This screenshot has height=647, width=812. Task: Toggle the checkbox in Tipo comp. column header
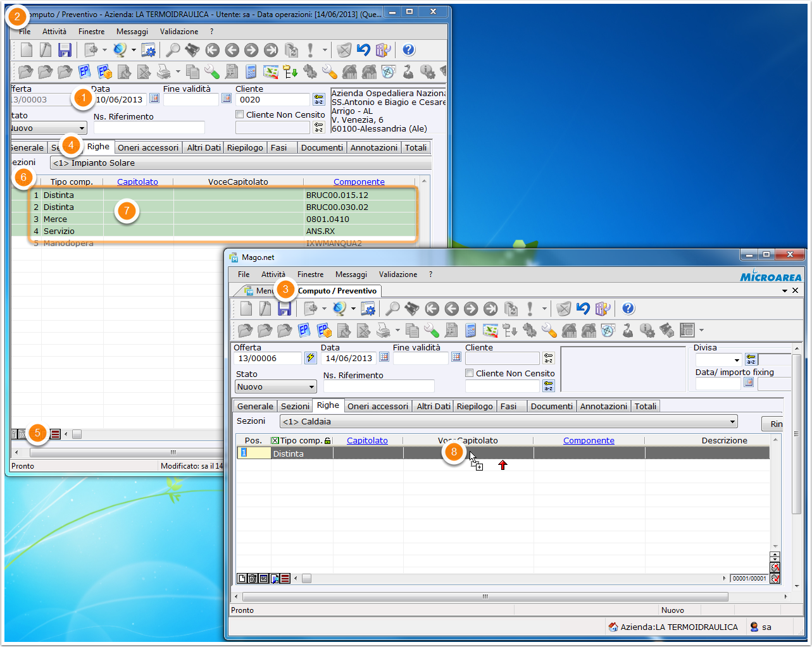pyautogui.click(x=275, y=440)
